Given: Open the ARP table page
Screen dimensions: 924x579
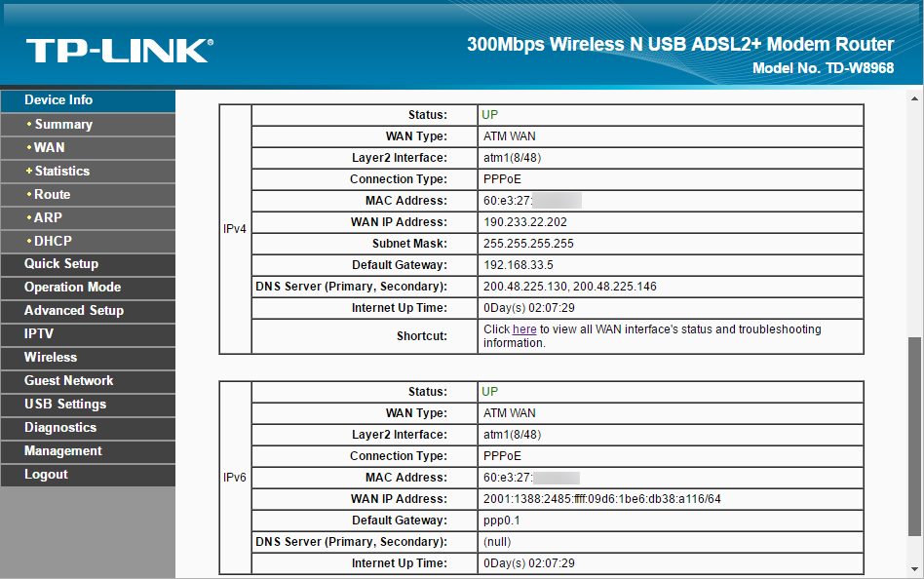Looking at the screenshot, I should click(88, 217).
